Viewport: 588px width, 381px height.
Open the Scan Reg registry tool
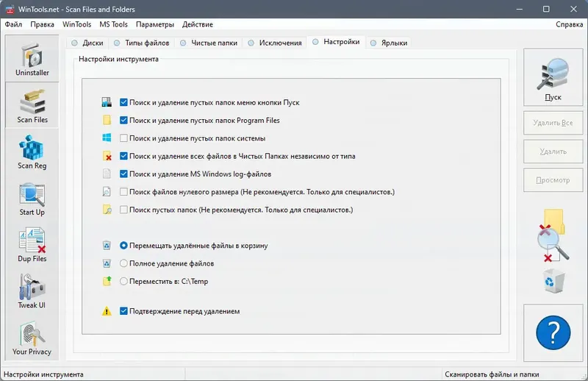(x=32, y=152)
